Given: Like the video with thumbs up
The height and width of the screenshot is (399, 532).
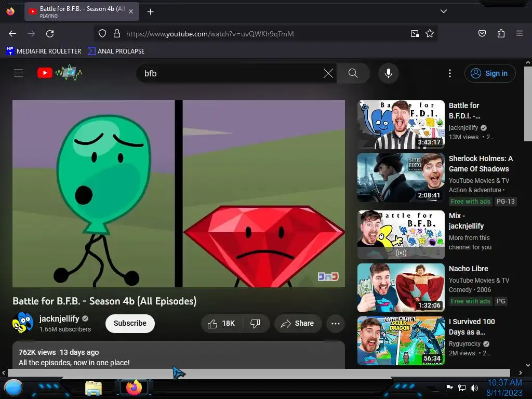Looking at the screenshot, I should [222, 323].
